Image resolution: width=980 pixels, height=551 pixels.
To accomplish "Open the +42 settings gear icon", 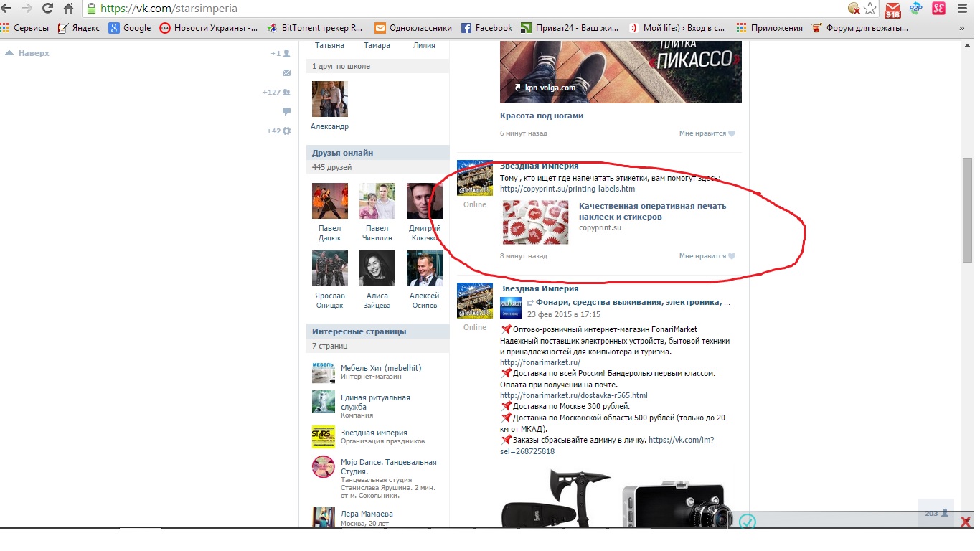I will coord(278,131).
